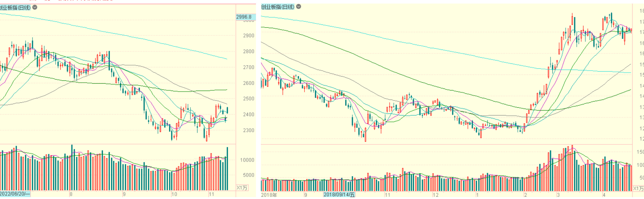The width and height of the screenshot is (644, 199).
Task: Click month 2 on right time axis
Action: click(526, 195)
